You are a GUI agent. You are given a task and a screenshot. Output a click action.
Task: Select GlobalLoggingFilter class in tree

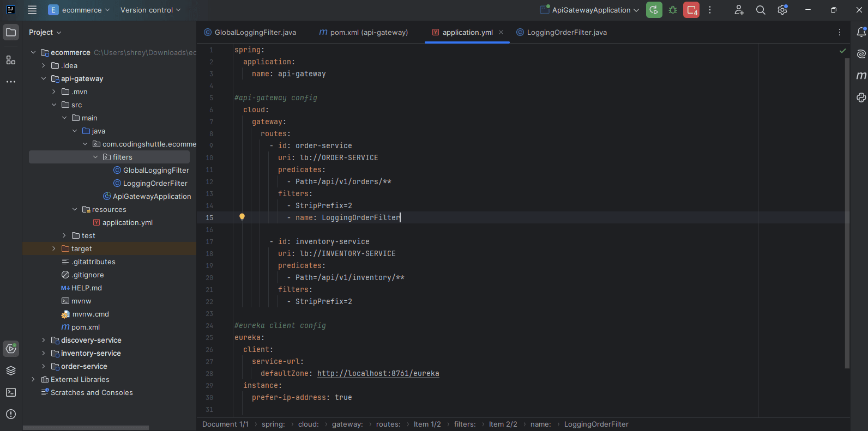[151, 170]
